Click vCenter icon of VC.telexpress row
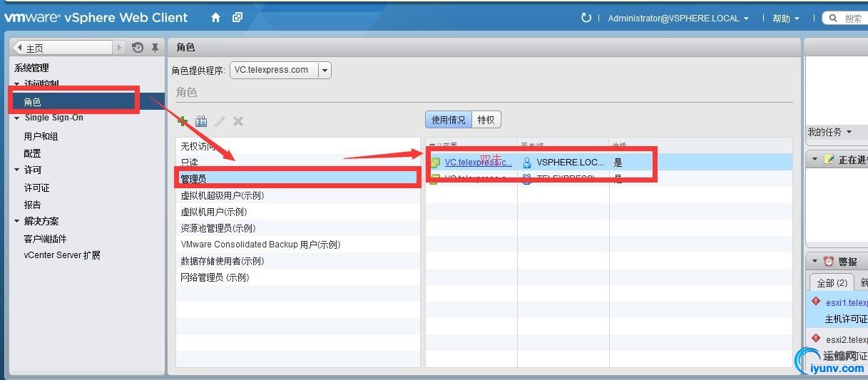The width and height of the screenshot is (868, 380). 435,163
